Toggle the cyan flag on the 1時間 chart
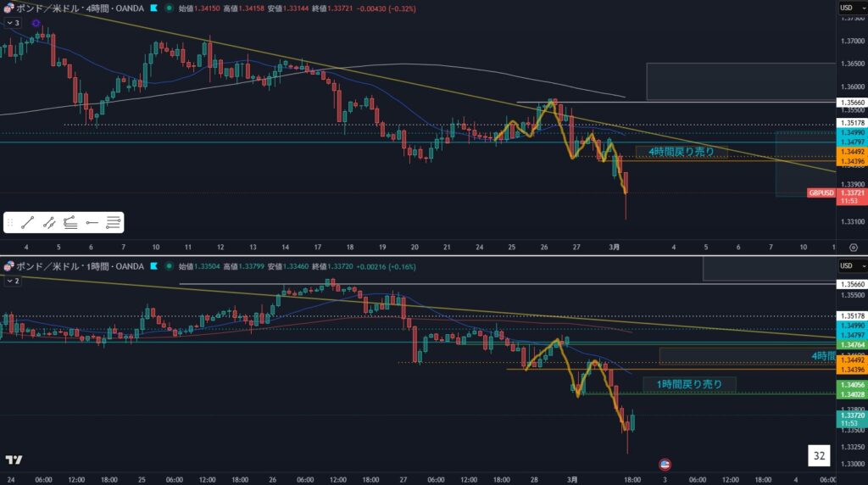 (x=153, y=267)
